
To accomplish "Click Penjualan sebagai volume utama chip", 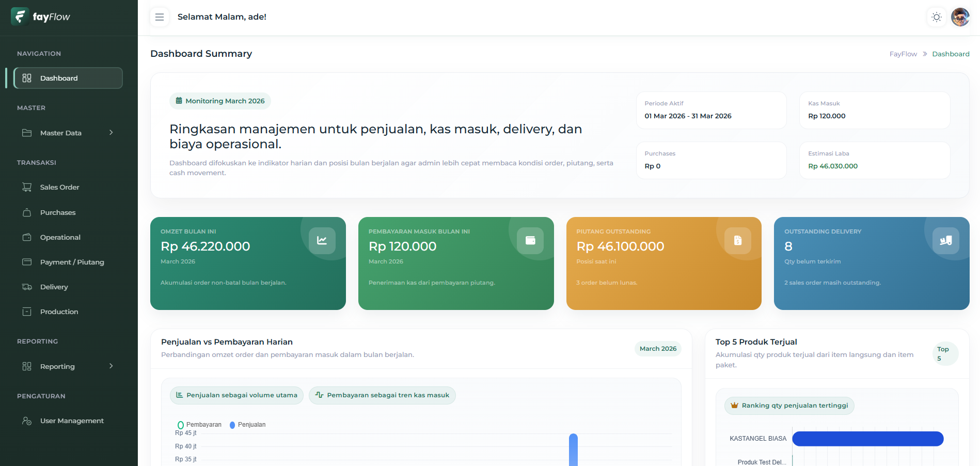I will (x=236, y=395).
